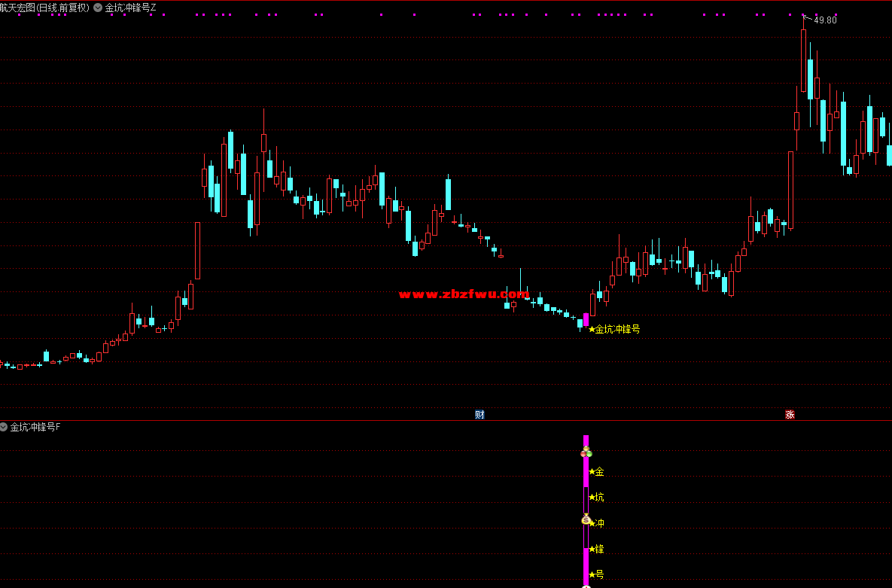Open the www.zbzfwu.com watermark link

pyautogui.click(x=464, y=294)
